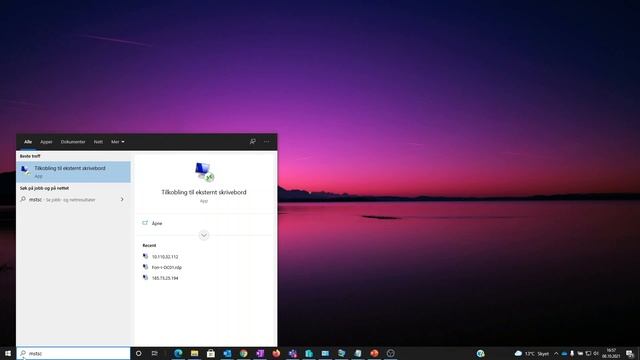The image size is (640, 360).
Task: Click the mstsc web search suggestion
Action: [x=73, y=200]
